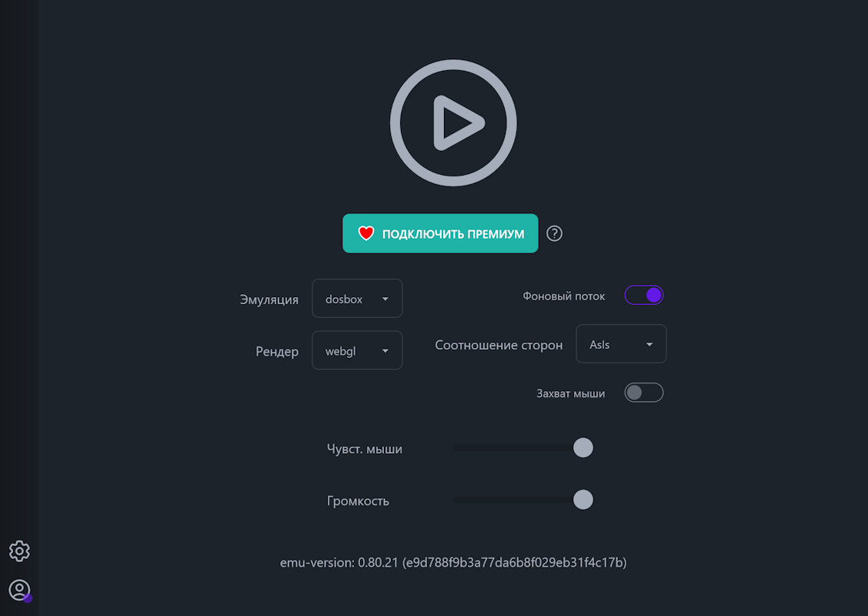The image size is (868, 616).
Task: Open the premium help question mark
Action: click(x=554, y=233)
